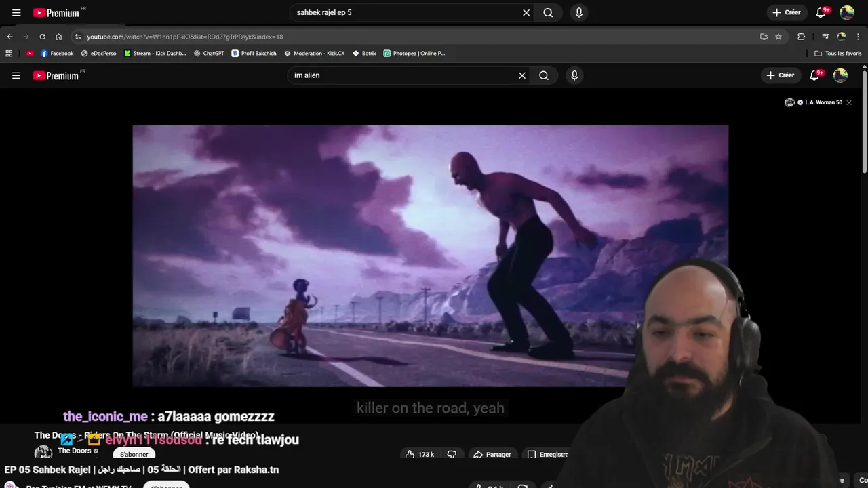View site information icon in the address bar
This screenshot has height=488, width=868.
pos(78,37)
